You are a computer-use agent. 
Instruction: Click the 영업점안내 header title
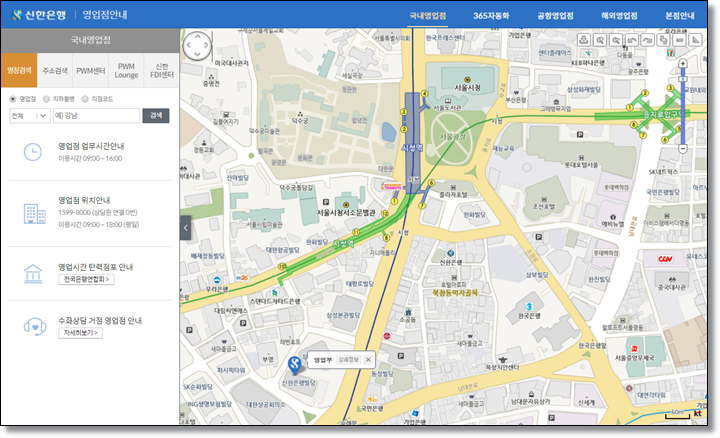[x=105, y=15]
